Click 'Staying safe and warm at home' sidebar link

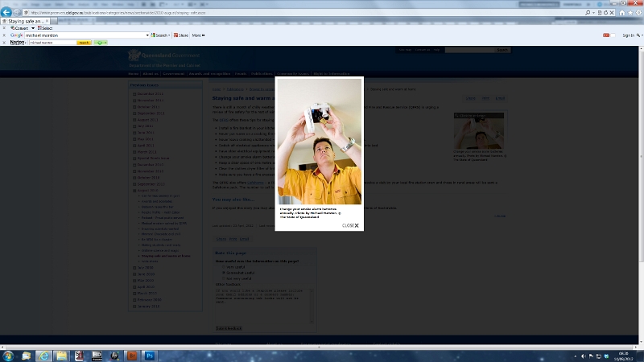[166, 256]
